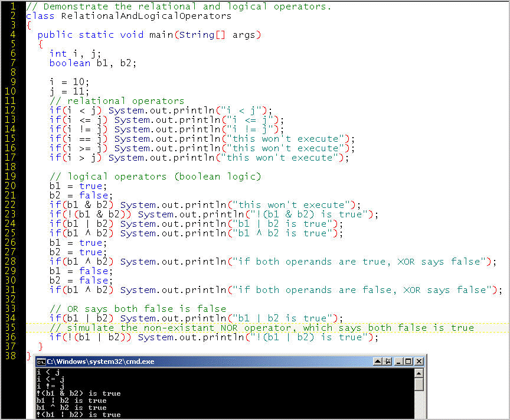Click line number 28 in the gutter
This screenshot has height=420, width=510.
11,262
